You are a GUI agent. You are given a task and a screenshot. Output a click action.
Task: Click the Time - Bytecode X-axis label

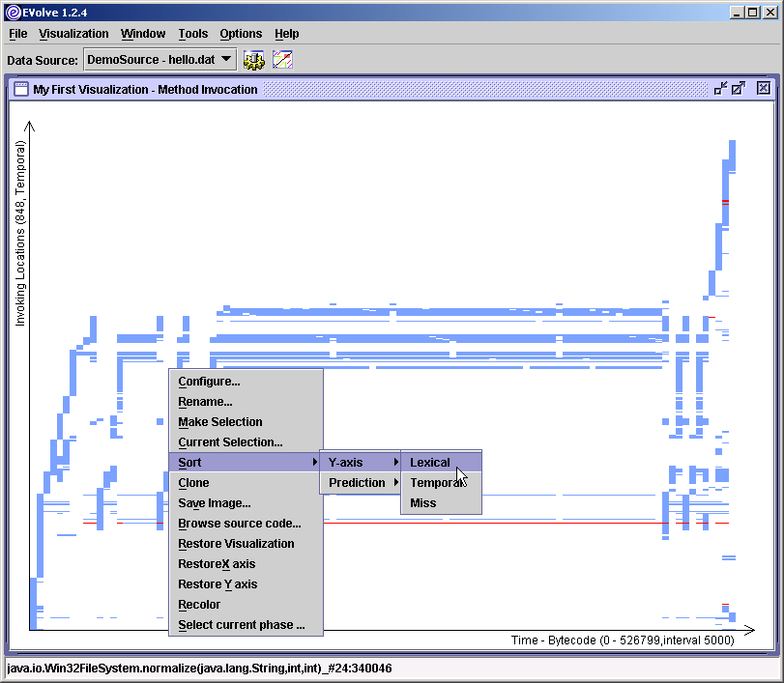click(x=623, y=640)
